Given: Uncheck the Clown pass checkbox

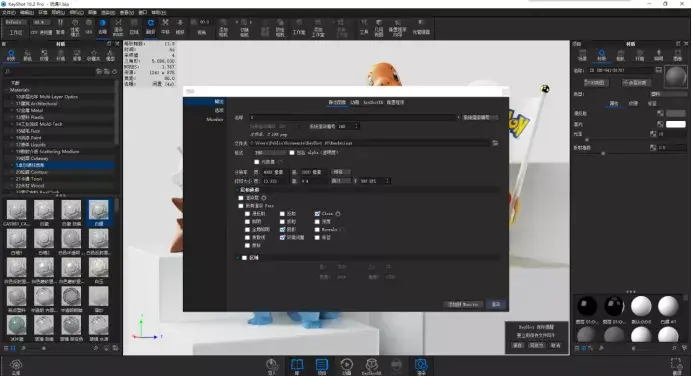Looking at the screenshot, I should coord(317,214).
